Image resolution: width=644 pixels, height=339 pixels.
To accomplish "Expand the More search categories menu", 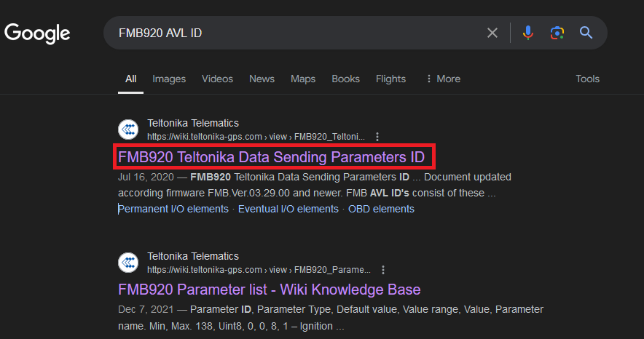I will (x=444, y=79).
